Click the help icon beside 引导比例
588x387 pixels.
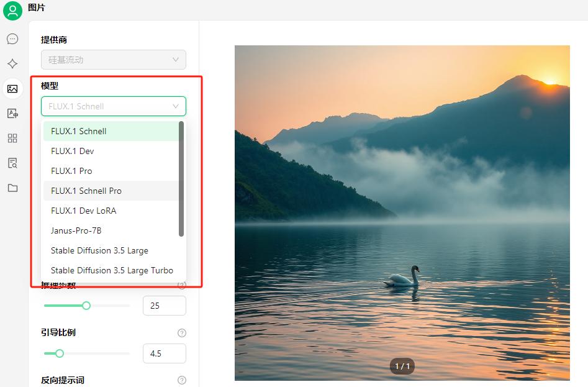coord(182,333)
